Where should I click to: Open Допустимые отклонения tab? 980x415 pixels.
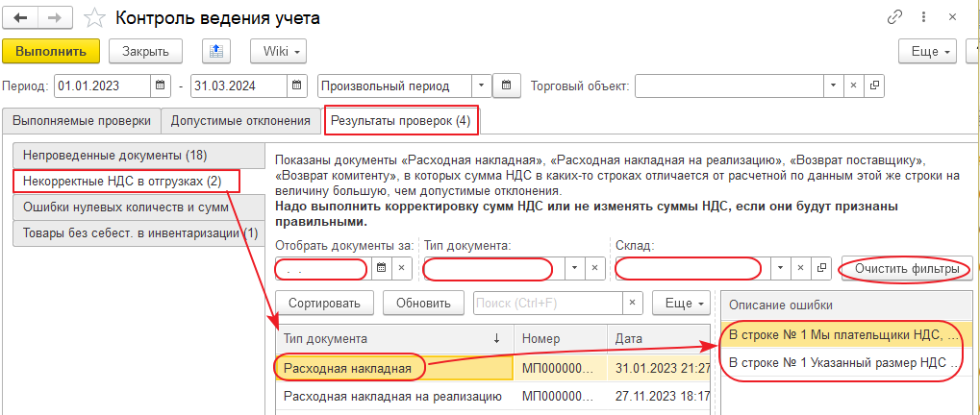pos(240,120)
